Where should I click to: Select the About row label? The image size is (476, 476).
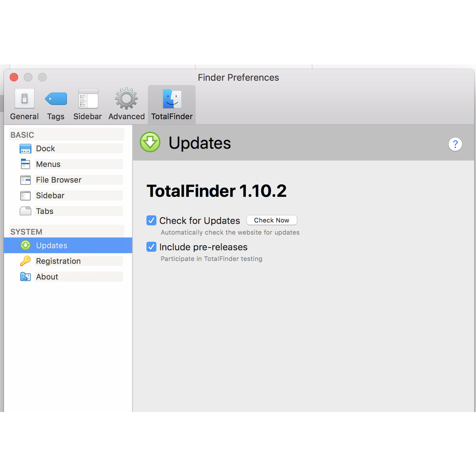click(47, 277)
